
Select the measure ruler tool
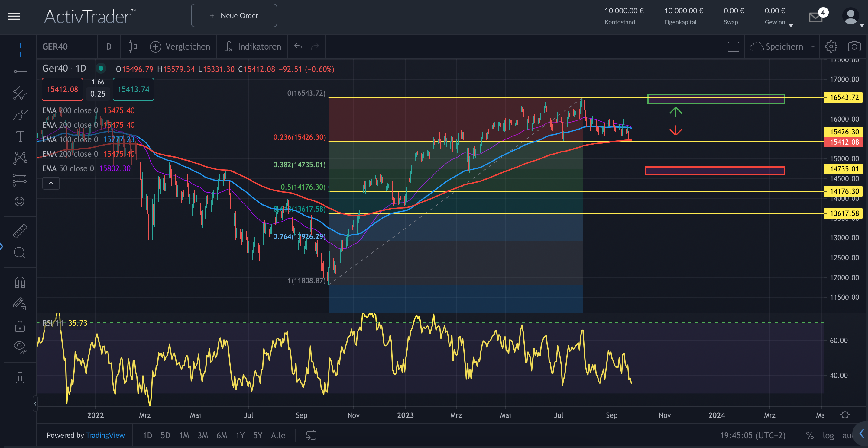pos(20,231)
